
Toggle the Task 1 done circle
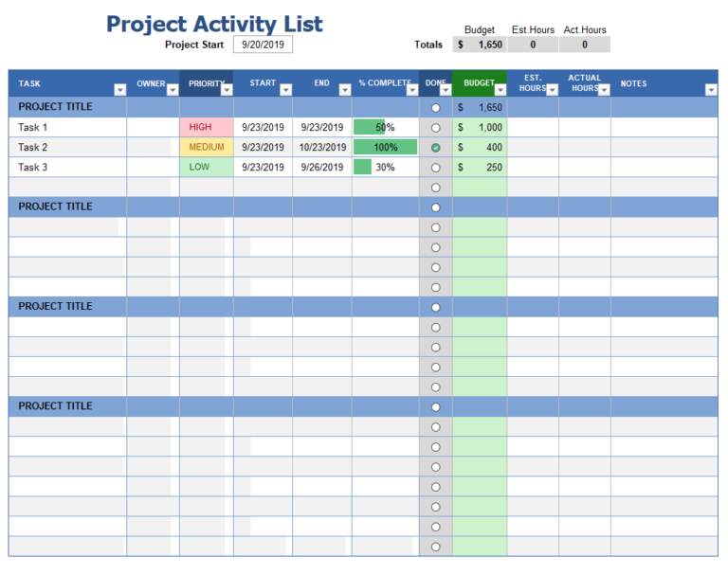click(x=435, y=128)
